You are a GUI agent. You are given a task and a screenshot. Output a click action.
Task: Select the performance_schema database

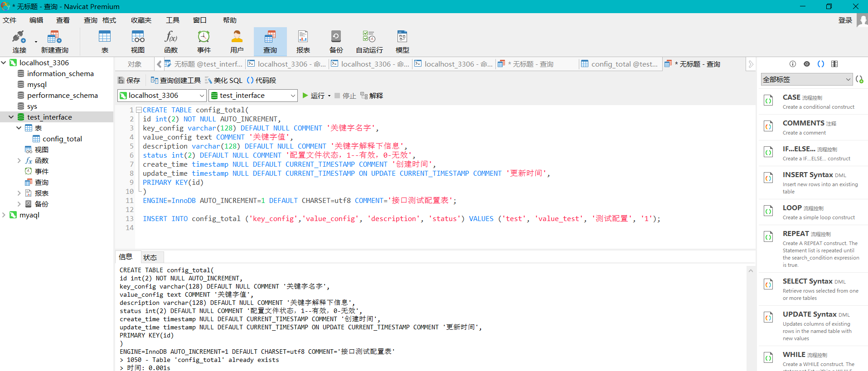(62, 95)
